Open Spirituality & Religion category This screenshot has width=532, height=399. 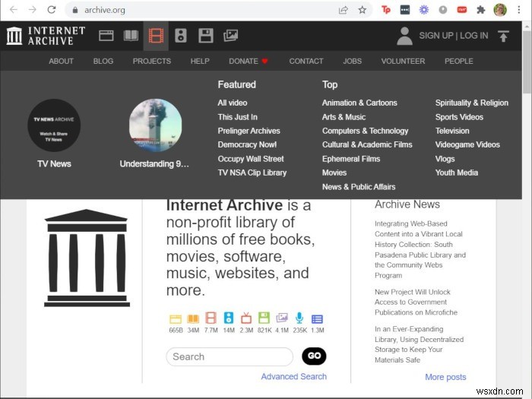pyautogui.click(x=472, y=103)
